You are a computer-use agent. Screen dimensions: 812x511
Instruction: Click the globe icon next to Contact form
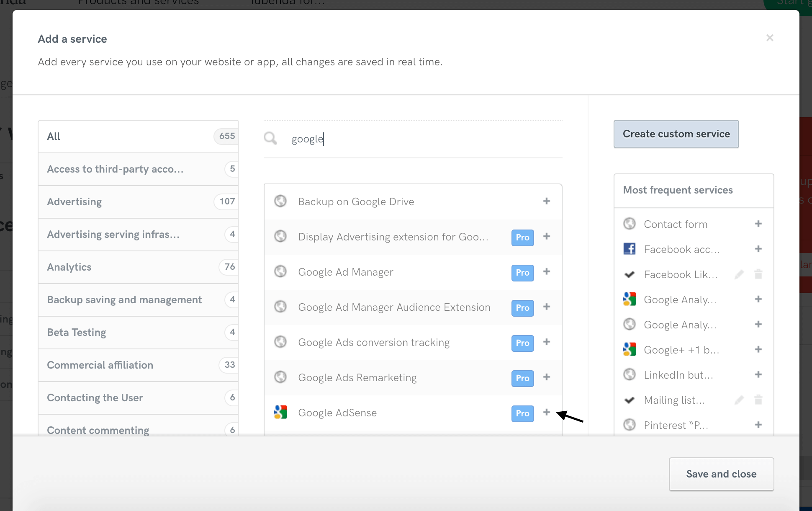point(630,224)
